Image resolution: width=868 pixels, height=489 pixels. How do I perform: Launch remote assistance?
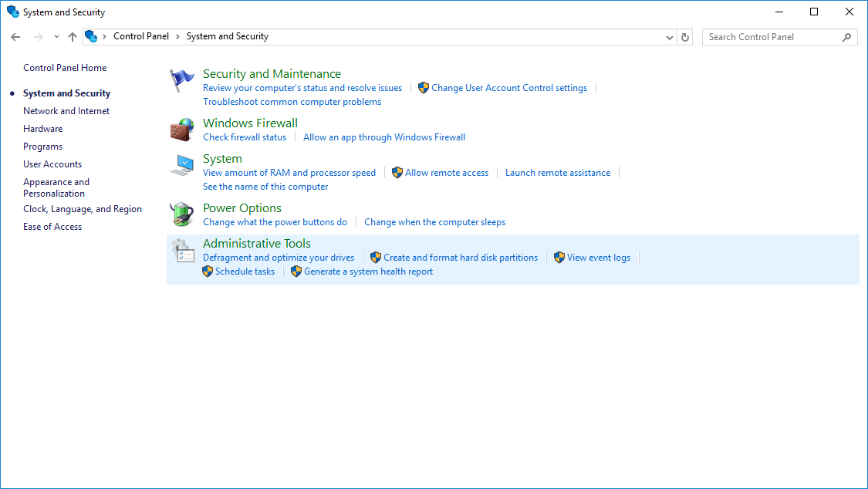pyautogui.click(x=557, y=172)
